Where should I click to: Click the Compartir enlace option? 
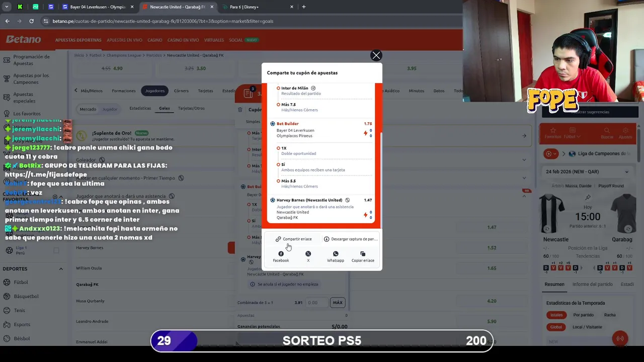click(294, 239)
